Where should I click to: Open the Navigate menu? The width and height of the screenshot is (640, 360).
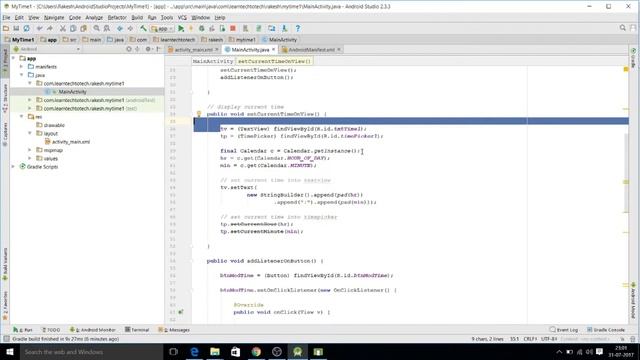click(54, 18)
